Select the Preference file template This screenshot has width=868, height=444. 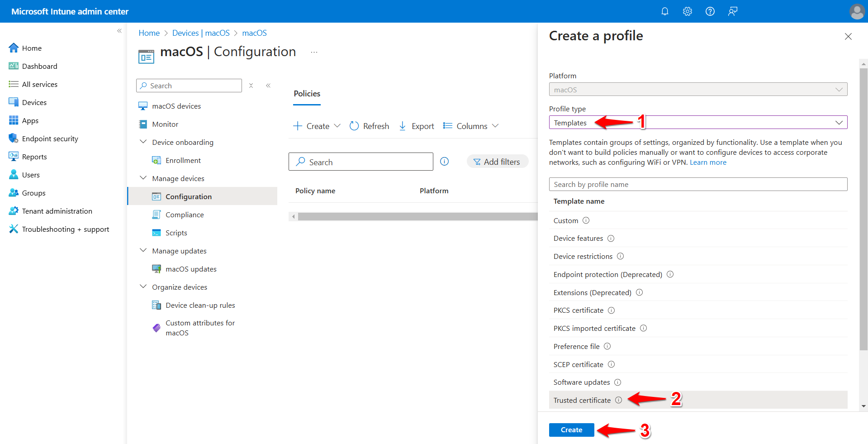(x=698, y=346)
